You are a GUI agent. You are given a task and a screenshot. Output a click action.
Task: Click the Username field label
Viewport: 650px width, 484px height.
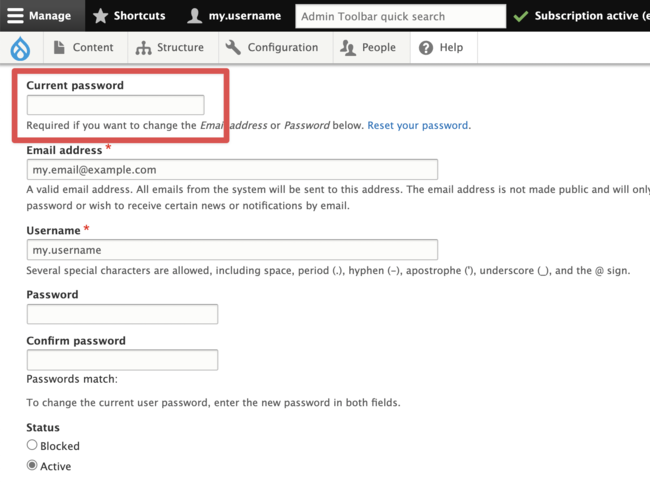tap(53, 230)
